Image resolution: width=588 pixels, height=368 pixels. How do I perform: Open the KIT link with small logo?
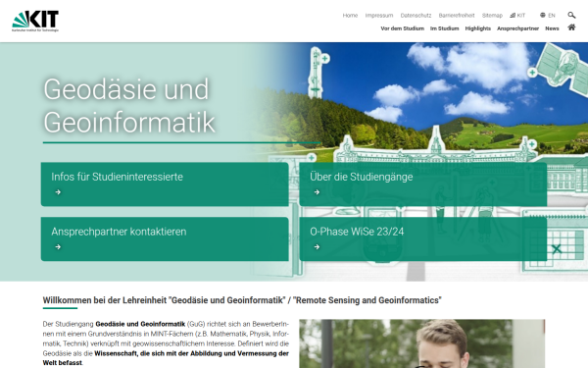coord(517,16)
